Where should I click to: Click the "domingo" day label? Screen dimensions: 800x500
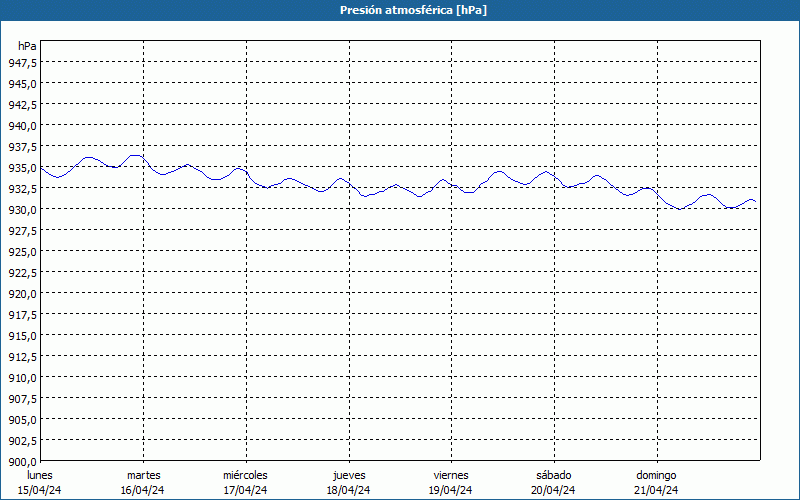tap(656, 474)
